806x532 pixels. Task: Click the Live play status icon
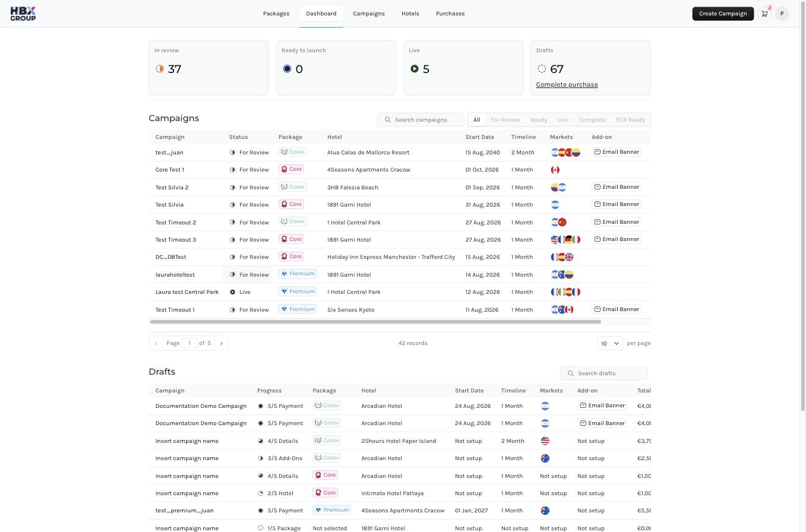[x=414, y=69]
